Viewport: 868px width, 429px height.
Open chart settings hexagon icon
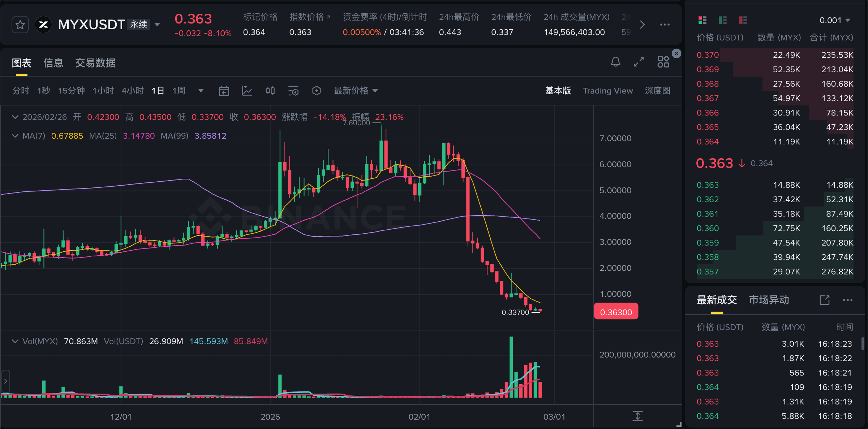(x=316, y=91)
